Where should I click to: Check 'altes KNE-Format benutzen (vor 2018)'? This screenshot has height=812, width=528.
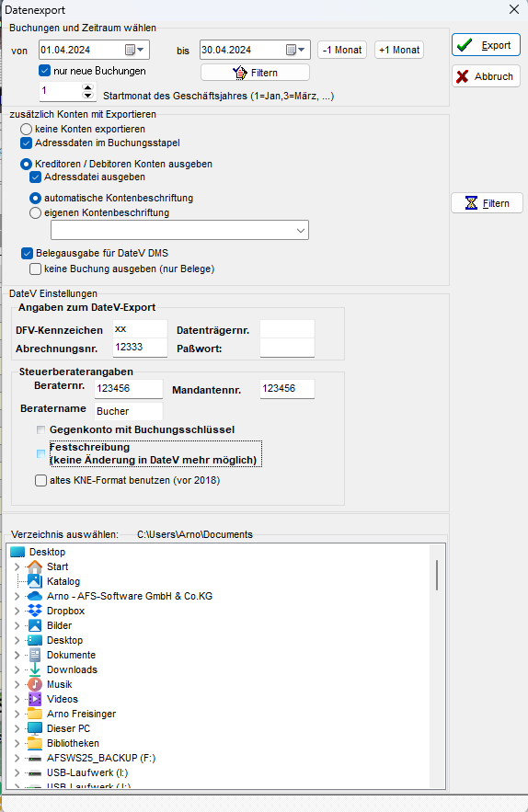[41, 481]
